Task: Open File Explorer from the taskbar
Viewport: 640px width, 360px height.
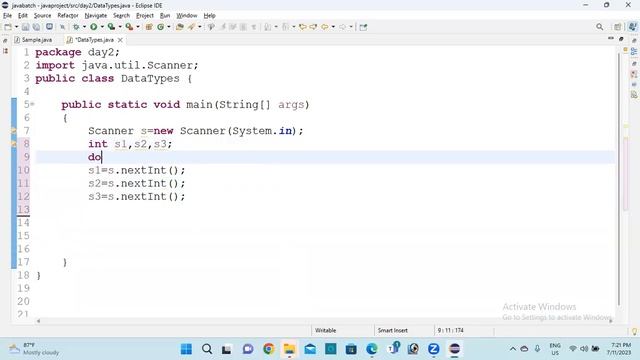Action: point(289,349)
